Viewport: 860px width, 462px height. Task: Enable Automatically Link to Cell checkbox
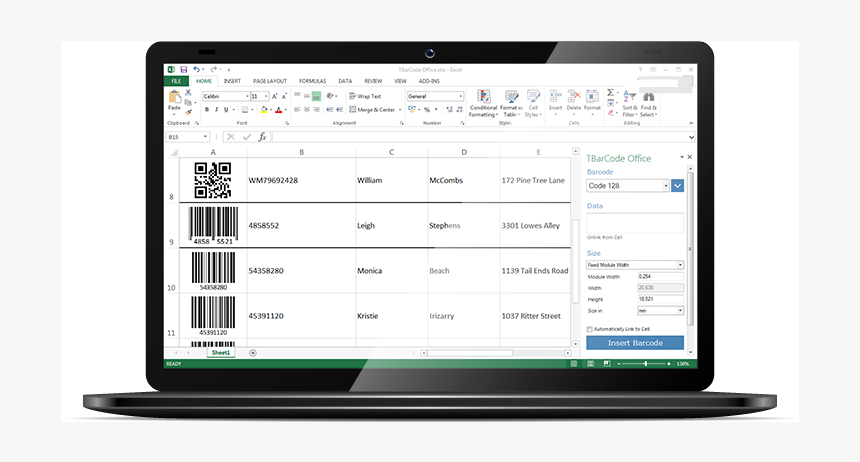tap(590, 329)
